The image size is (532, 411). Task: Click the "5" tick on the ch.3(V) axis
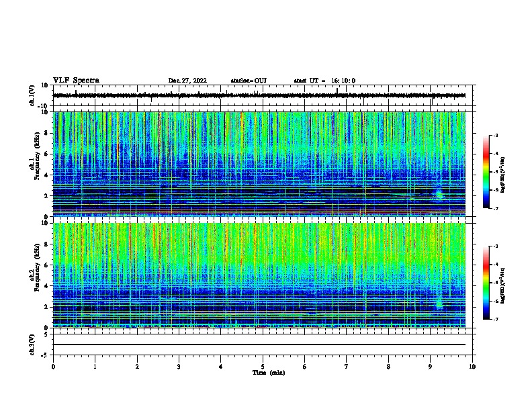pos(46,334)
